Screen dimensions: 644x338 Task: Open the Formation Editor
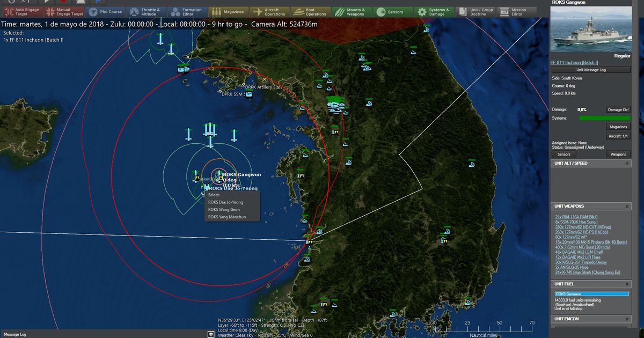coord(187,12)
